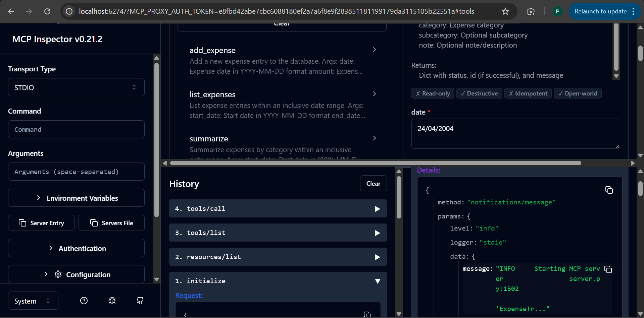644x318 pixels.
Task: Click the History panel vertical scrollbar
Action: (399, 197)
